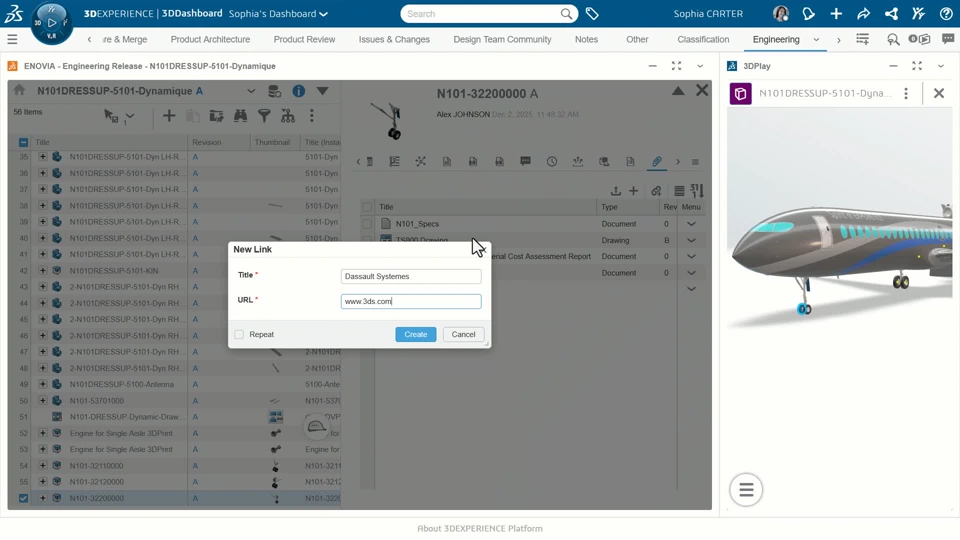Click the Cancel button in New Link
The image size is (960, 540).
pyautogui.click(x=463, y=334)
